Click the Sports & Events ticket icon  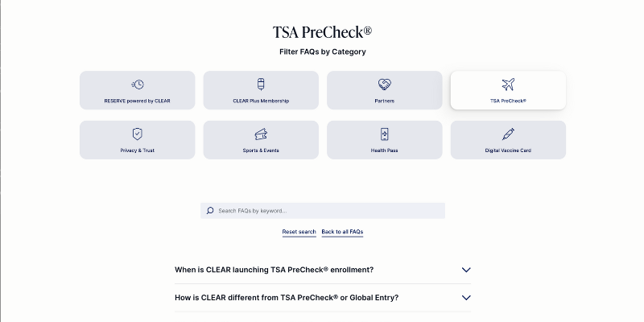pyautogui.click(x=261, y=134)
